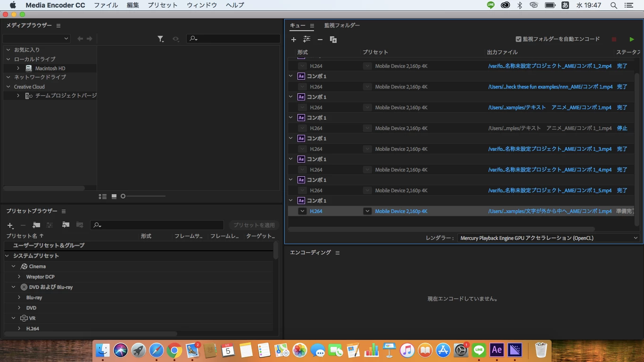Open the プリセット menu
Screen dimensions: 644x362
coord(163,5)
